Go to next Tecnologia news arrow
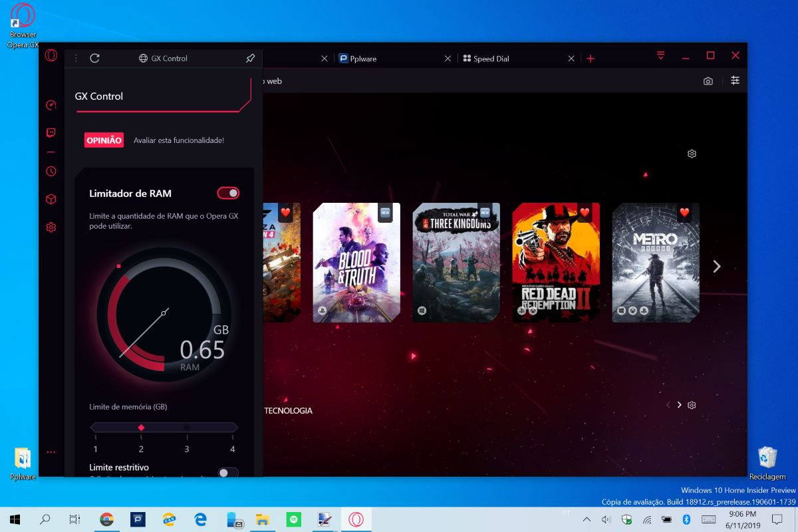Viewport: 798px width, 532px height. coord(679,405)
